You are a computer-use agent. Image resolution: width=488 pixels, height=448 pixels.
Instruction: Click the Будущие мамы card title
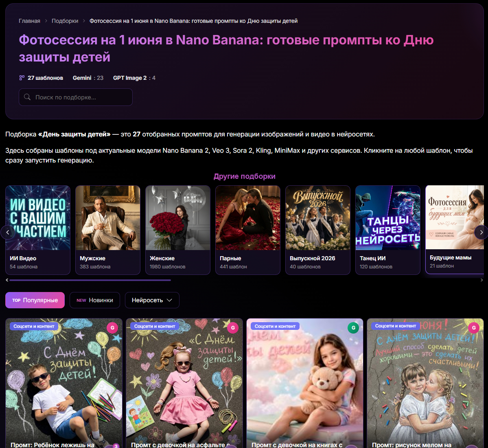[x=450, y=257]
